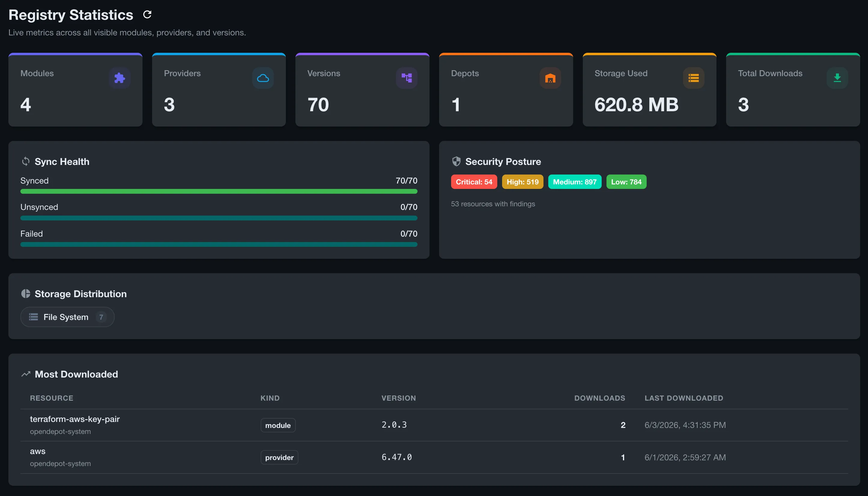The height and width of the screenshot is (496, 868).
Task: Click the High: 519 badge
Action: 522,182
